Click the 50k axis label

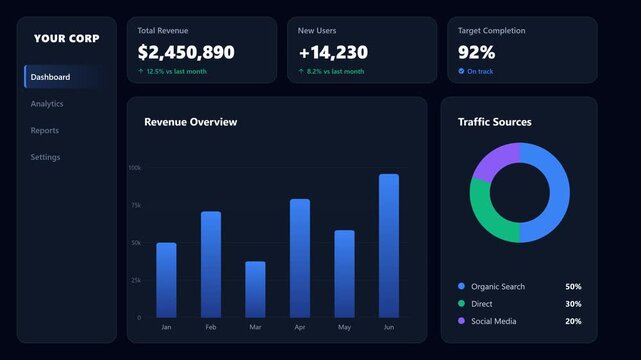coord(136,243)
